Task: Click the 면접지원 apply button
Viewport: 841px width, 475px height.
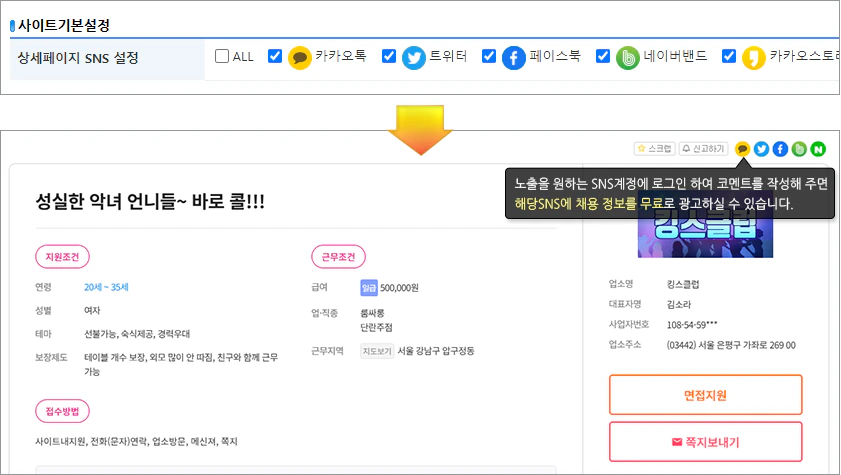Action: (x=705, y=395)
